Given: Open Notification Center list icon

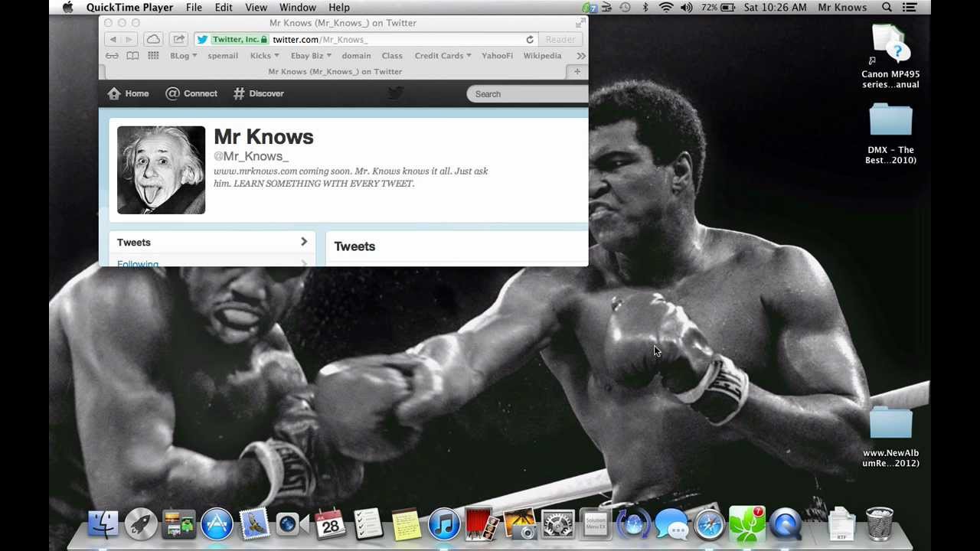Looking at the screenshot, I should coord(910,8).
